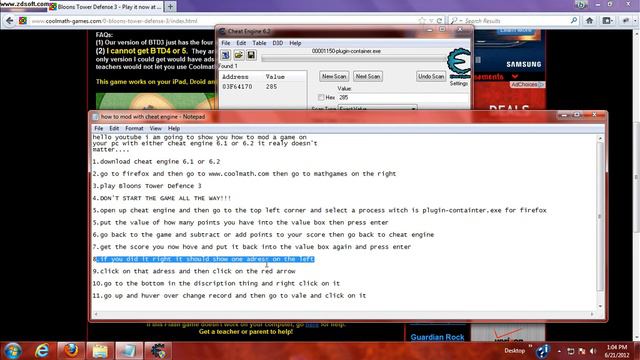
Task: Click line '9.click on that adress'
Action: 194,271
